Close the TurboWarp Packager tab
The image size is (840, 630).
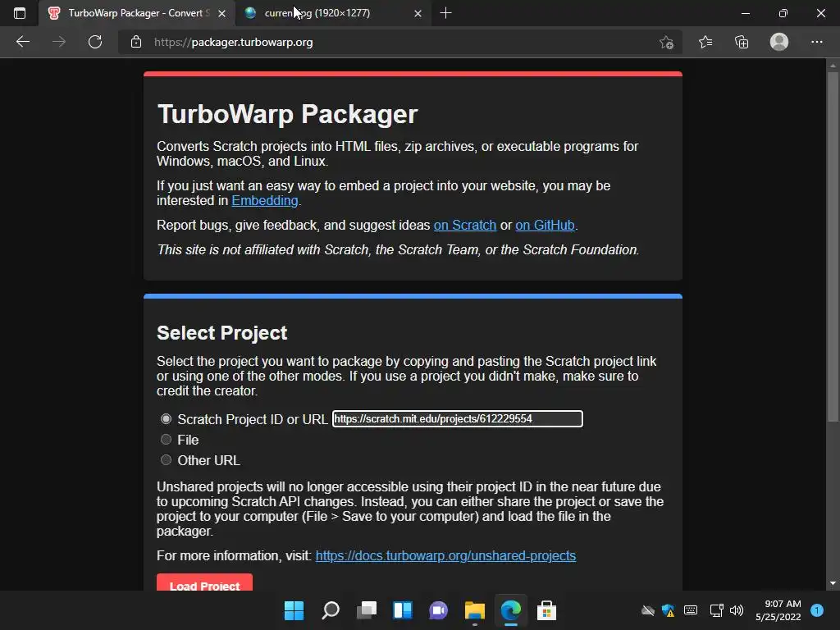pyautogui.click(x=221, y=13)
